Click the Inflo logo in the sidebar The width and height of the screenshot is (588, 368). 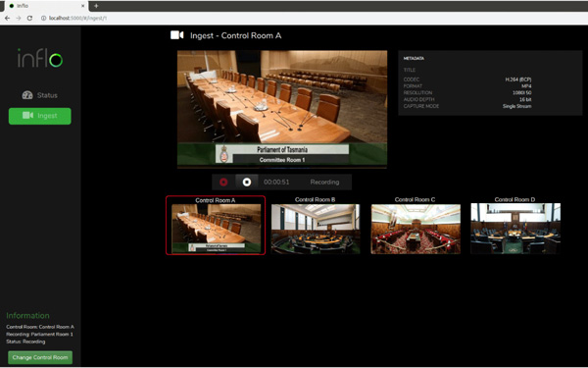[40, 58]
